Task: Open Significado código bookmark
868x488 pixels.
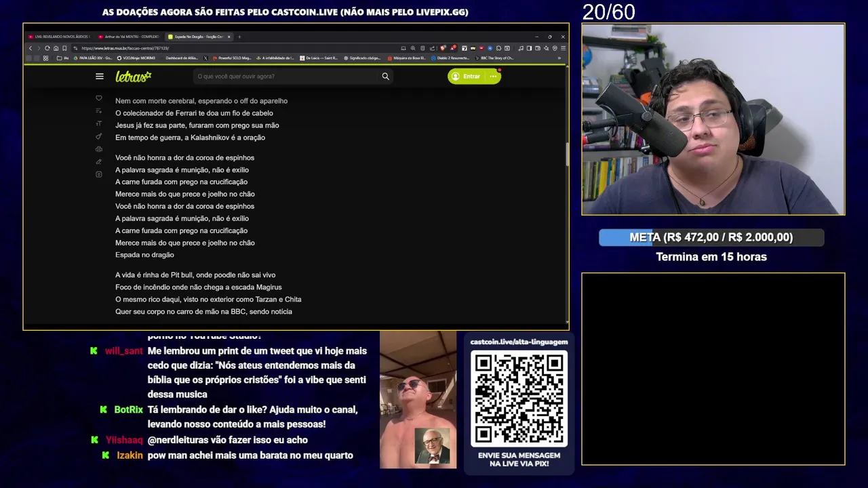Action: (362, 58)
